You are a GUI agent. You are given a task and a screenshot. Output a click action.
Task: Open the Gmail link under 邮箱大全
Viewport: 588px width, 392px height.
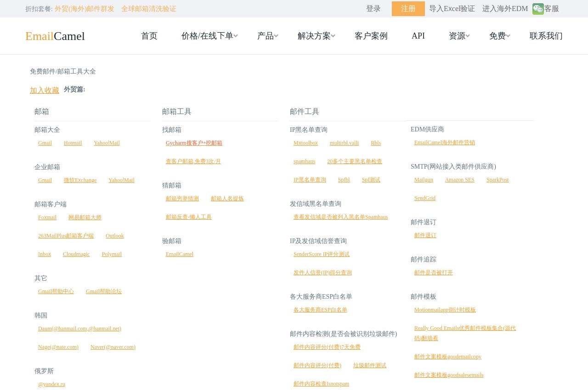pyautogui.click(x=45, y=143)
